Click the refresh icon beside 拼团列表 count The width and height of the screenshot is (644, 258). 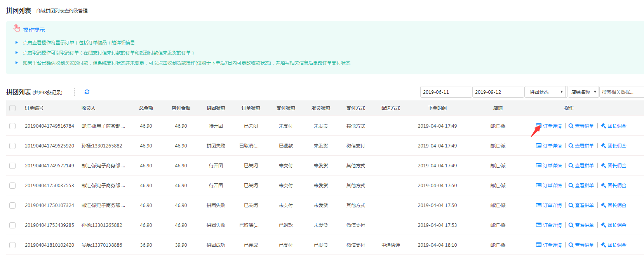pyautogui.click(x=87, y=92)
